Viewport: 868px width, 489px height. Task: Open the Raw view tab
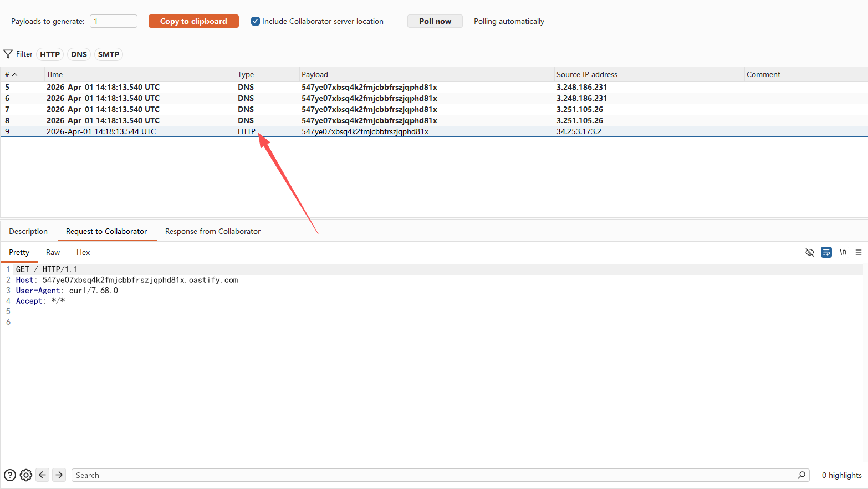tap(53, 253)
